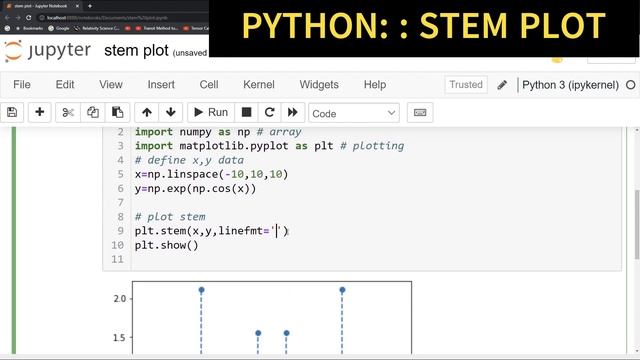
Task: Open the Relativity Science bookmark
Action: pyautogui.click(x=97, y=29)
